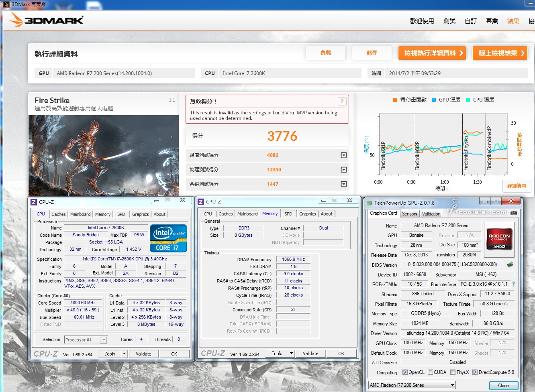This screenshot has width=535, height=392.
Task: Click OK in Memory CPU-Z window
Action: pos(341,353)
